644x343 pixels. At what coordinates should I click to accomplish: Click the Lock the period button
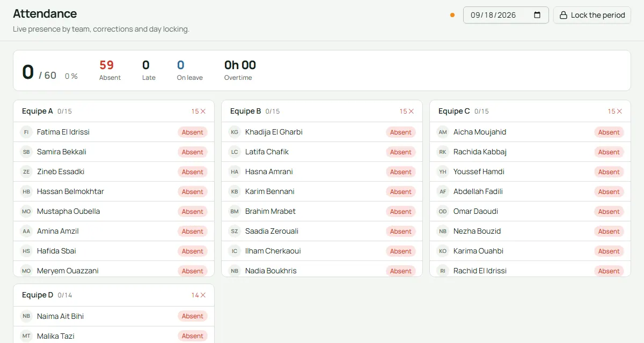click(x=592, y=15)
